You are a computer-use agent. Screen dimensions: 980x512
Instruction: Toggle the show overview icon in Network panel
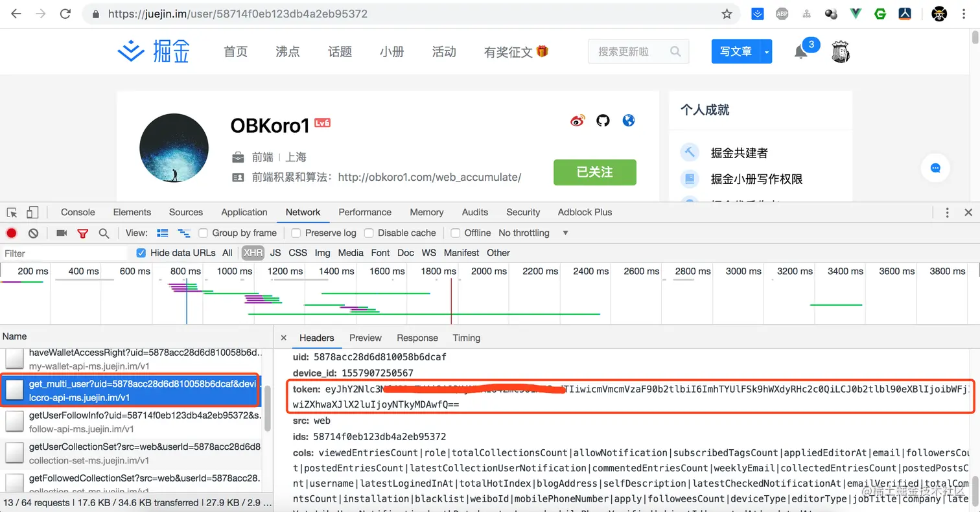point(184,233)
